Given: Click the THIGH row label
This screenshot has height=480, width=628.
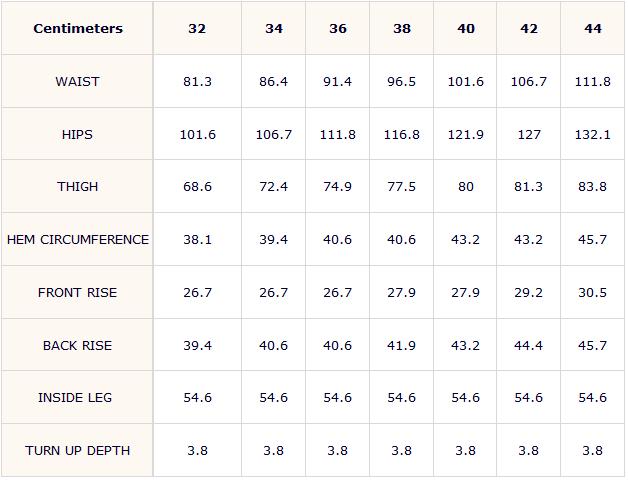Looking at the screenshot, I should point(77,187).
